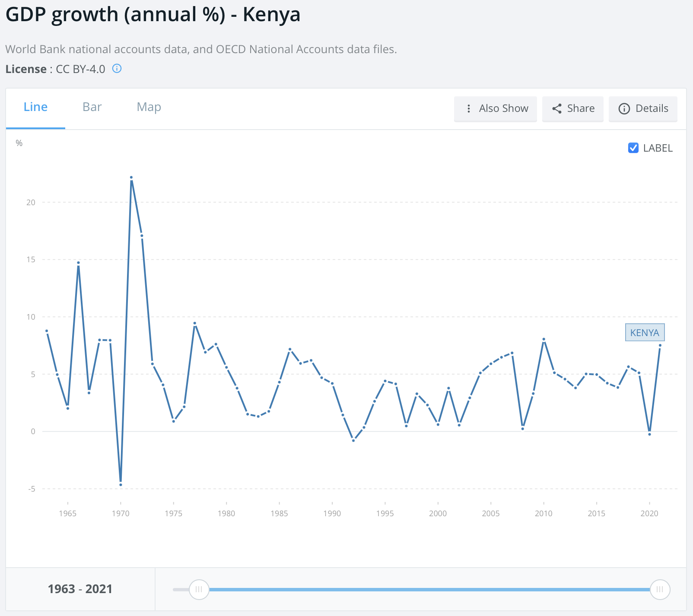The height and width of the screenshot is (616, 693).
Task: Select the KENYA series label badge
Action: tap(645, 333)
